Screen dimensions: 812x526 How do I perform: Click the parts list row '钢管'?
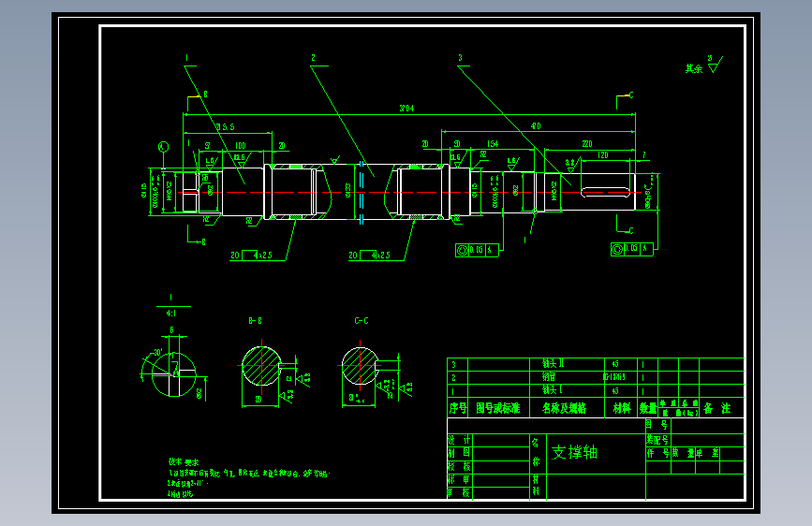(596, 377)
